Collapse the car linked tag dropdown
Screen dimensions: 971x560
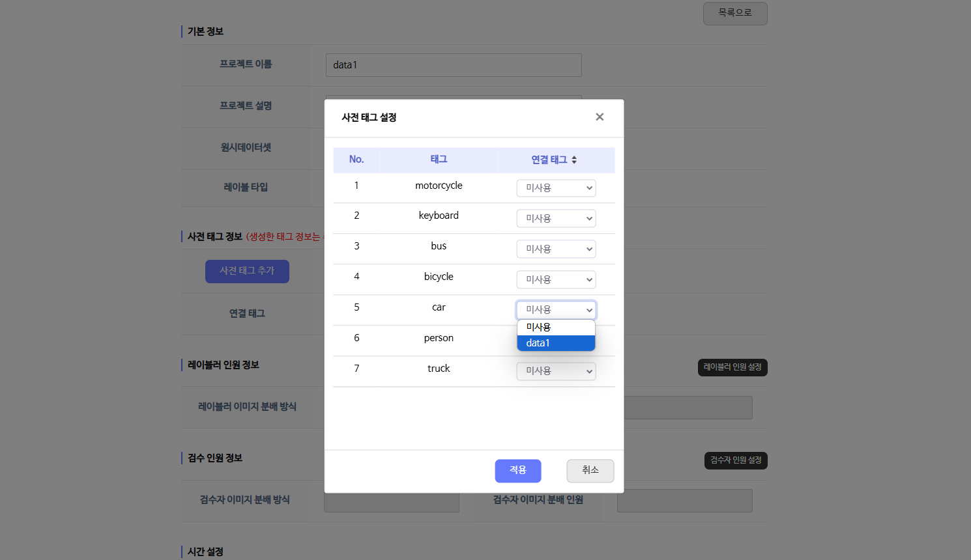pos(556,310)
